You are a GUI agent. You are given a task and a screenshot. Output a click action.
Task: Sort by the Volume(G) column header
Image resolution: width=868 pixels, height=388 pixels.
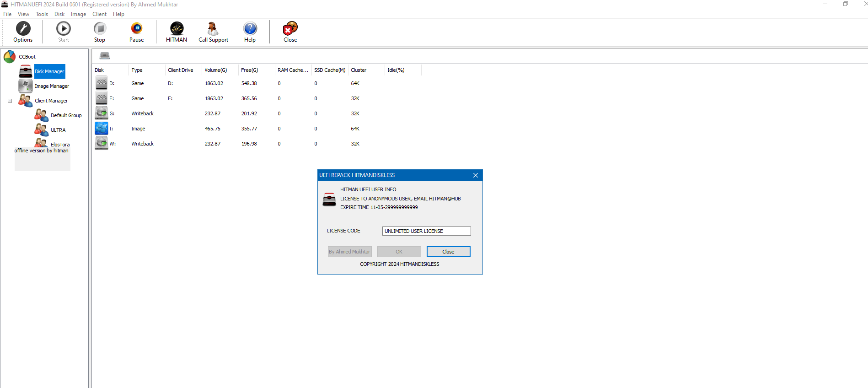220,70
